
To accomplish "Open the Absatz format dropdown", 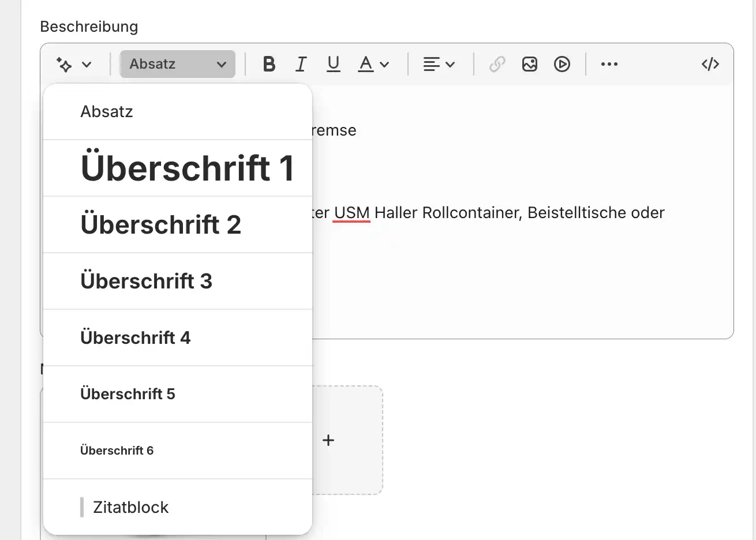I will (177, 64).
